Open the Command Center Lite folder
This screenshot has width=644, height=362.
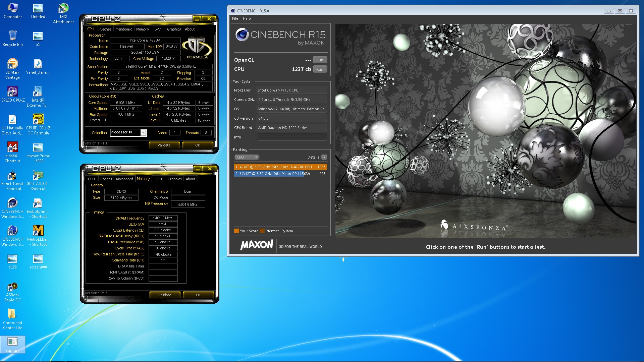coord(12,319)
